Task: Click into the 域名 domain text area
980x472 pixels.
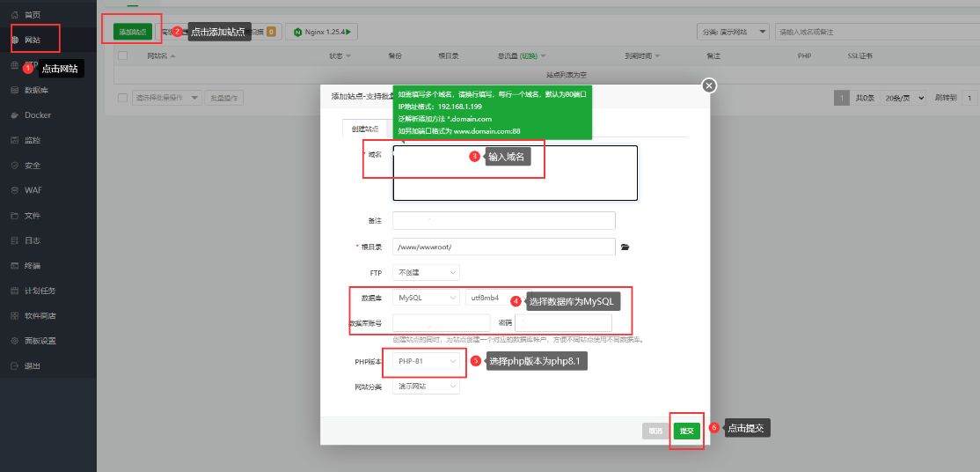Action: coord(514,173)
